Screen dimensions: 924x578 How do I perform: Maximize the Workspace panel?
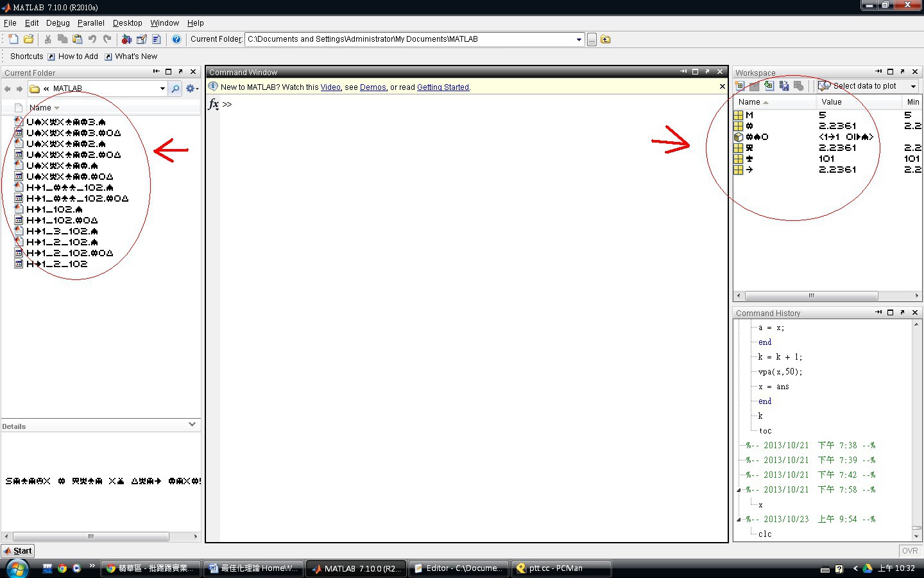(x=890, y=72)
